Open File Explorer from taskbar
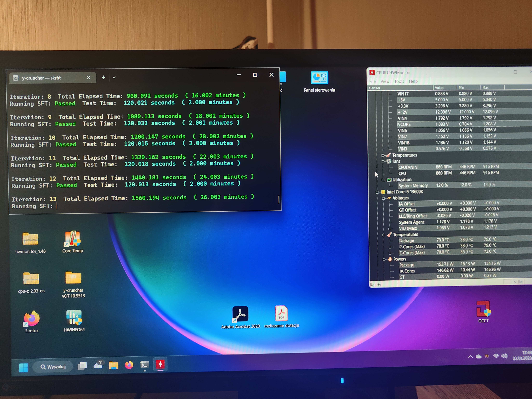 click(x=114, y=365)
